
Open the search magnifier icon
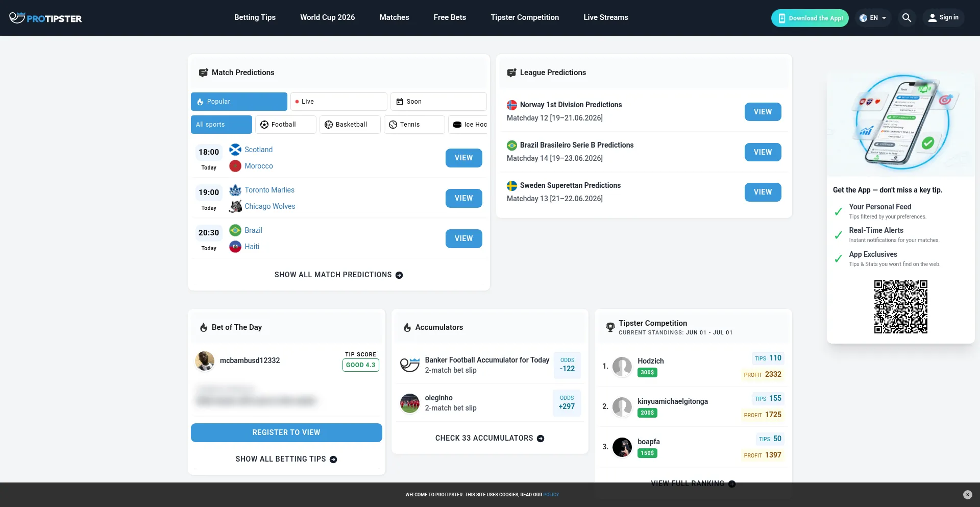pos(906,18)
